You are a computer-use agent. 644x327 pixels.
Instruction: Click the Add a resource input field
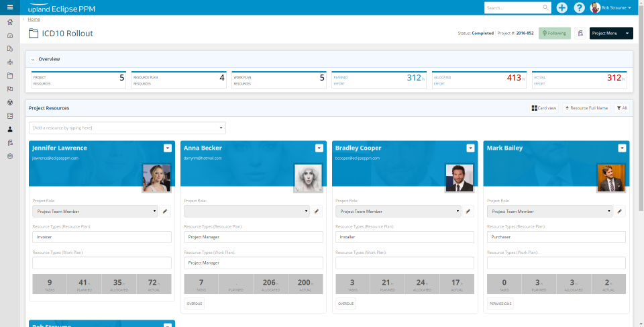pos(127,128)
